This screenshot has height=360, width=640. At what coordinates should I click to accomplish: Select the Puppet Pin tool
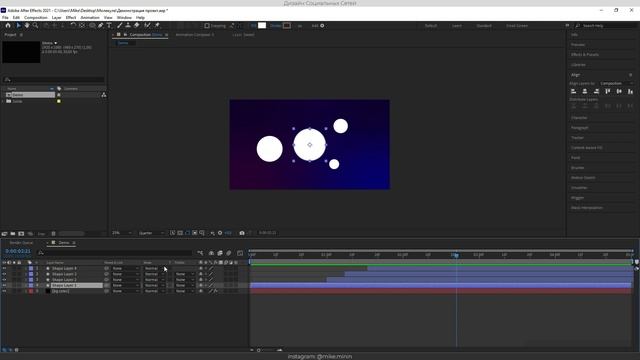pos(157,25)
